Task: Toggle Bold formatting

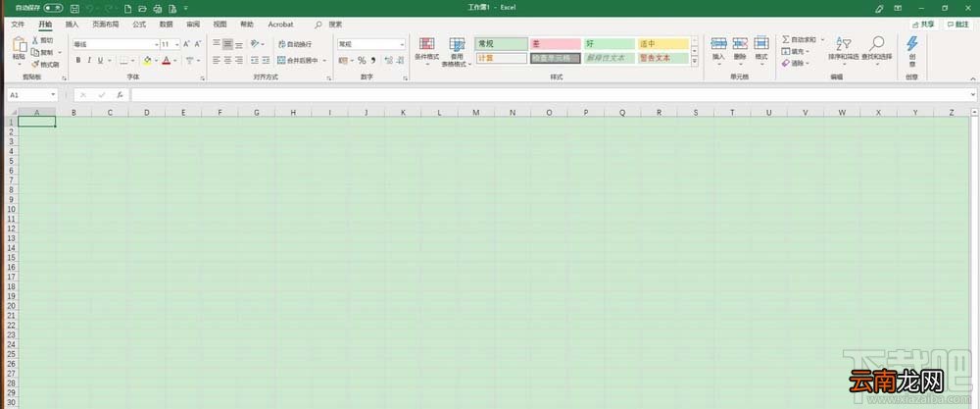Action: [x=78, y=61]
